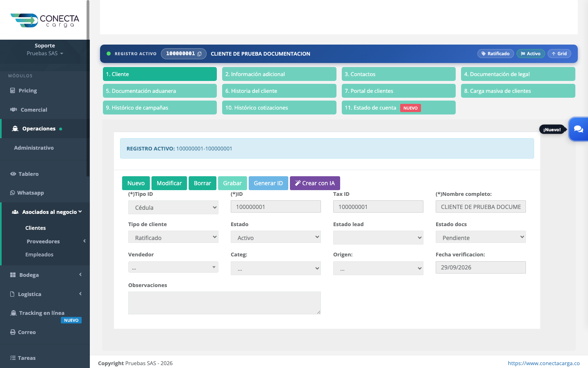Switch to the 3. Contactos tab

(399, 74)
